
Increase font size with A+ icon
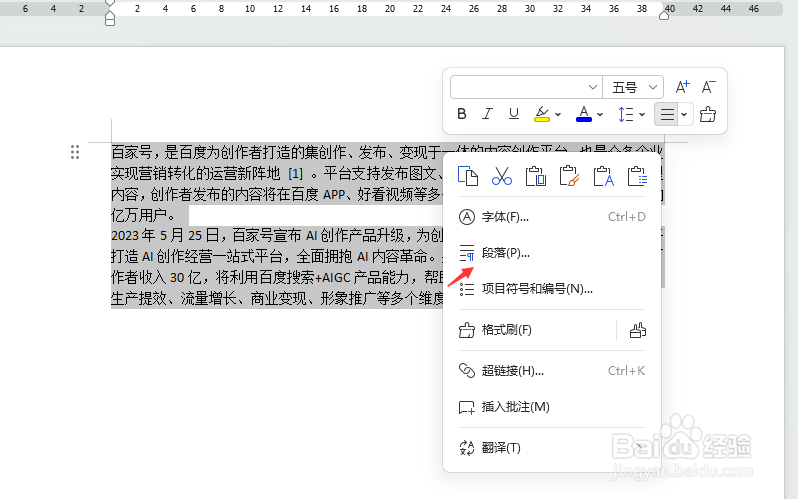(x=682, y=87)
